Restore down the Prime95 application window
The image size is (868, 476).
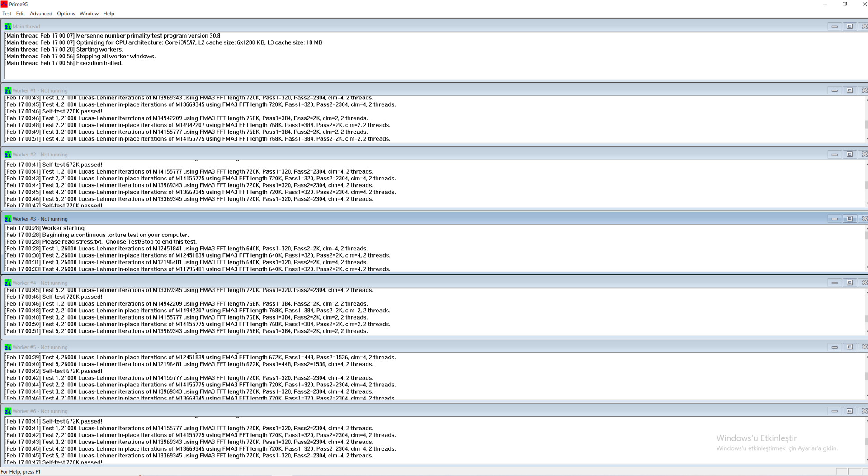pos(844,4)
